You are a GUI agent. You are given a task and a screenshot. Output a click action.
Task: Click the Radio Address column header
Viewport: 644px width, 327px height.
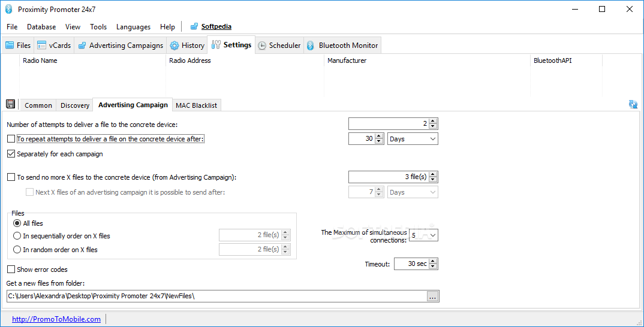245,60
